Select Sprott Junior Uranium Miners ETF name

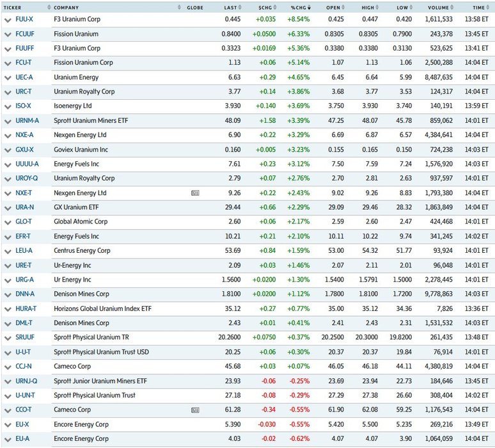(100, 381)
